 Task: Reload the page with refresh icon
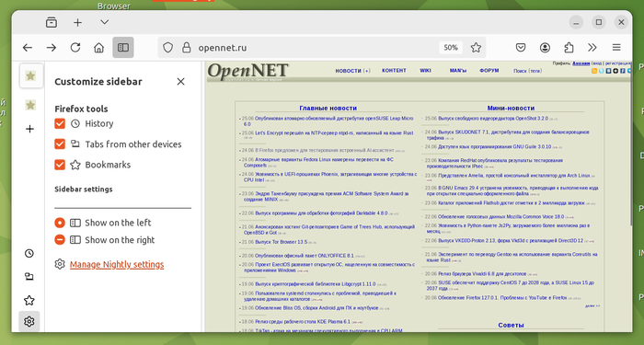coord(75,48)
